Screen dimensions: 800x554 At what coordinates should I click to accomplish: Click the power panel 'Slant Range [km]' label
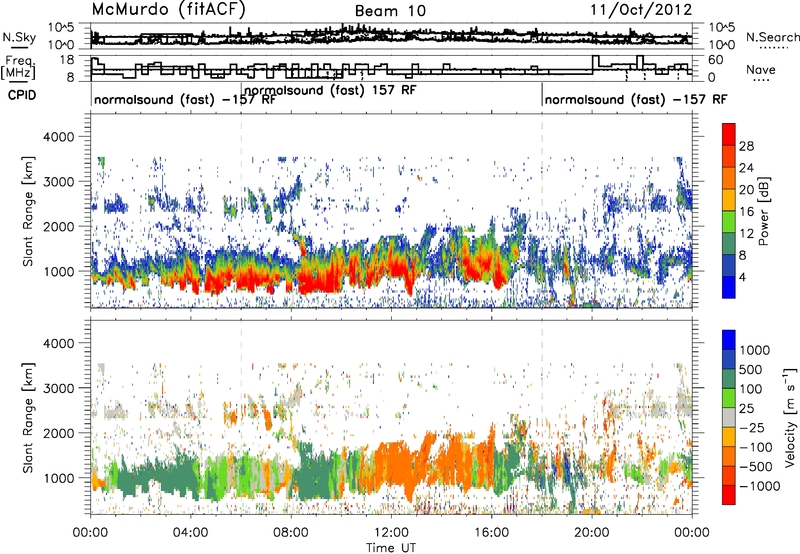[x=28, y=211]
